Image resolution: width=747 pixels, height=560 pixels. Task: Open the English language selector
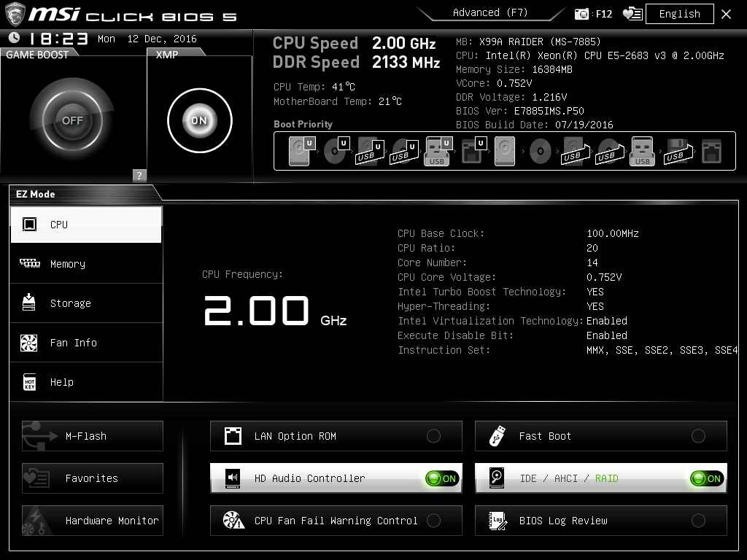pos(680,14)
